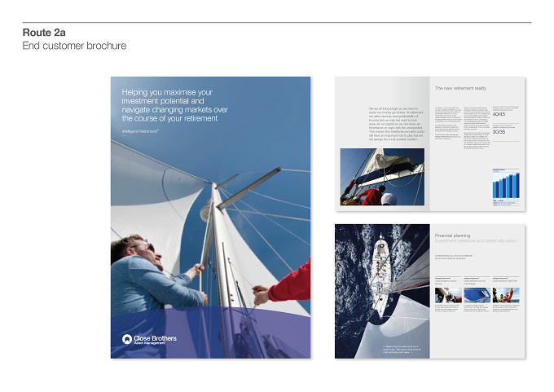Viewport: 554px width, 392px height.
Task: Click the sailboat crew photo on upper spread
Action: 382,177
